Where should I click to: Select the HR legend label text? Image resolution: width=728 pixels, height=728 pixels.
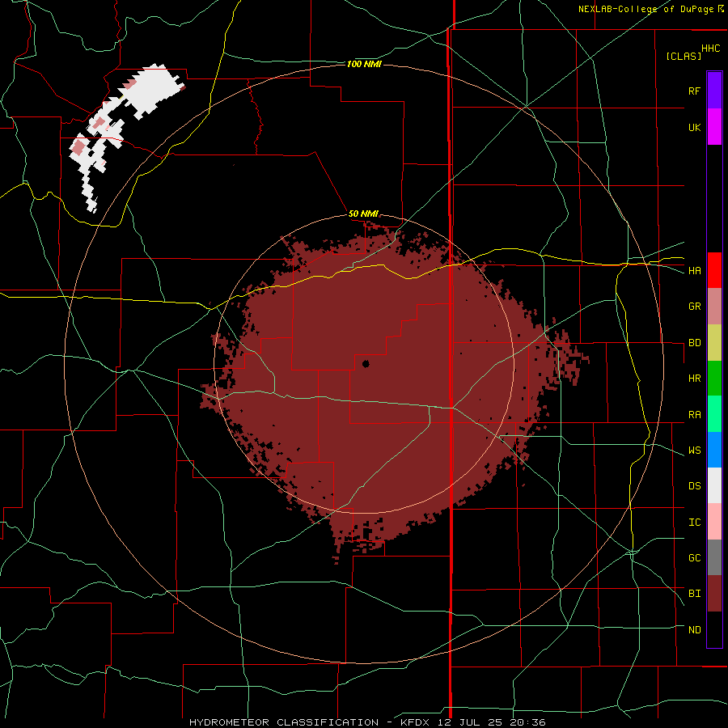point(694,379)
